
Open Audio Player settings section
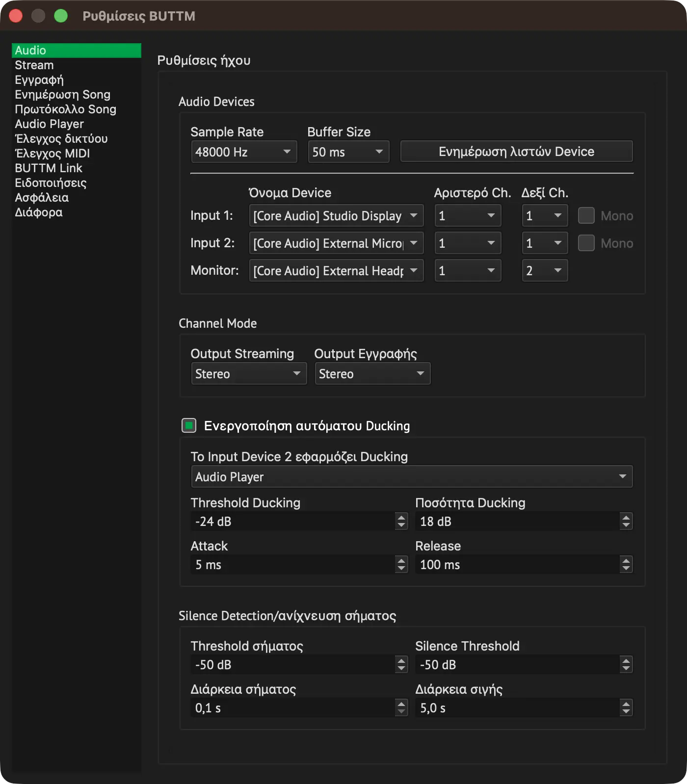coord(77,124)
